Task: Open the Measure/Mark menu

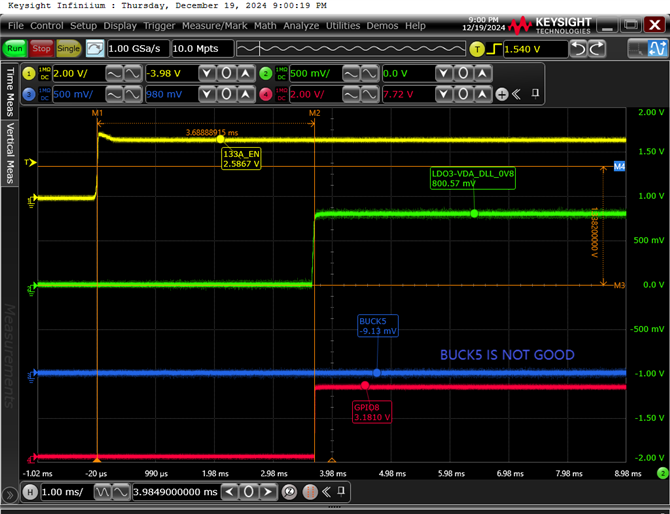Action: [215, 26]
